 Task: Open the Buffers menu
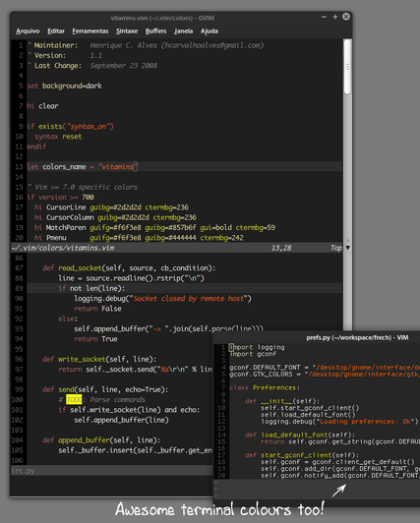[x=155, y=31]
